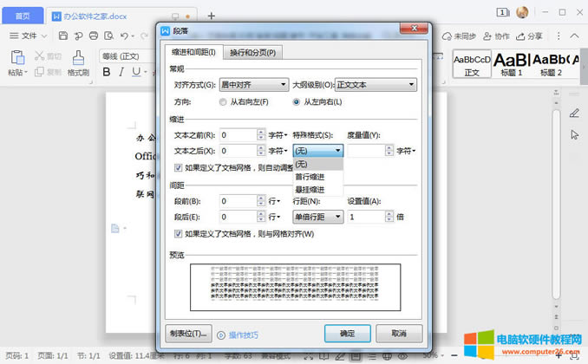Toggle align to grid (与网格对齐) checkbox
This screenshot has width=588, height=364.
coord(178,234)
